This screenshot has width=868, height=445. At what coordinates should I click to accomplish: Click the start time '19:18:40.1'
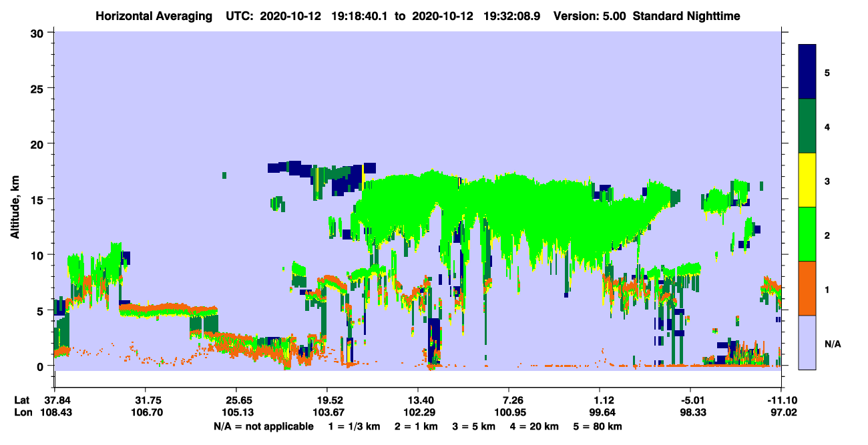pyautogui.click(x=362, y=16)
